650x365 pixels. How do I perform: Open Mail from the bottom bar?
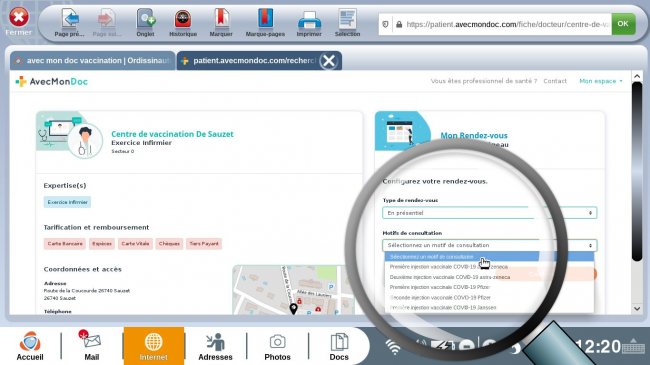(x=92, y=345)
